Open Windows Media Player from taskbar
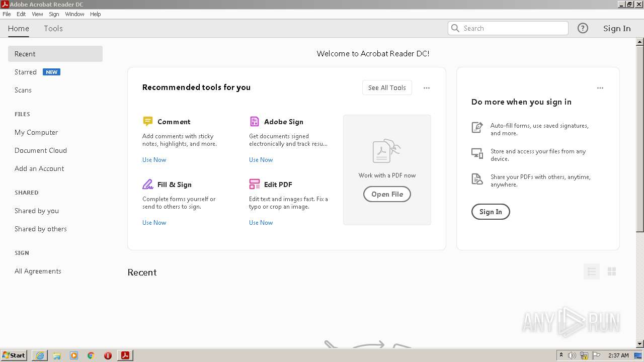Viewport: 644px width, 362px height. (x=74, y=355)
